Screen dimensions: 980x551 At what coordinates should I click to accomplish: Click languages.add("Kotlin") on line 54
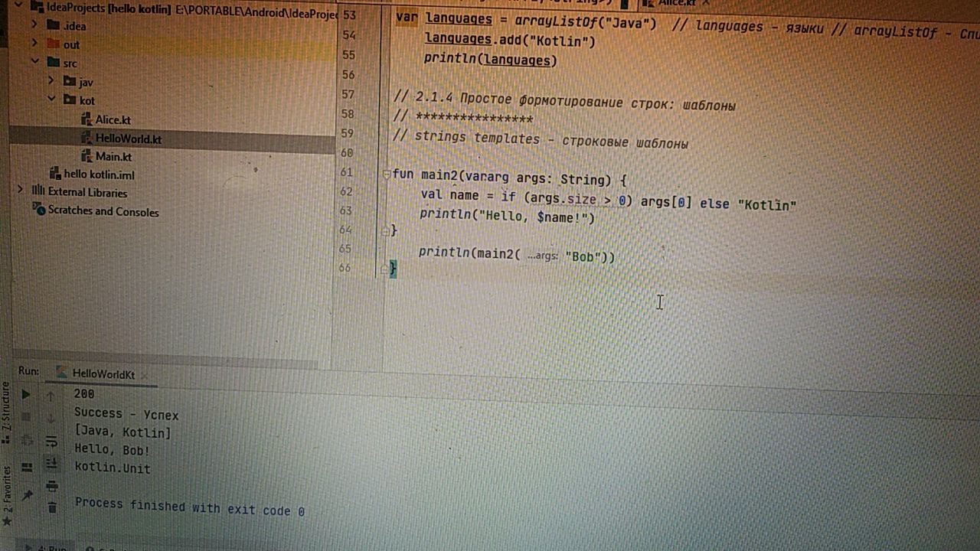click(510, 41)
